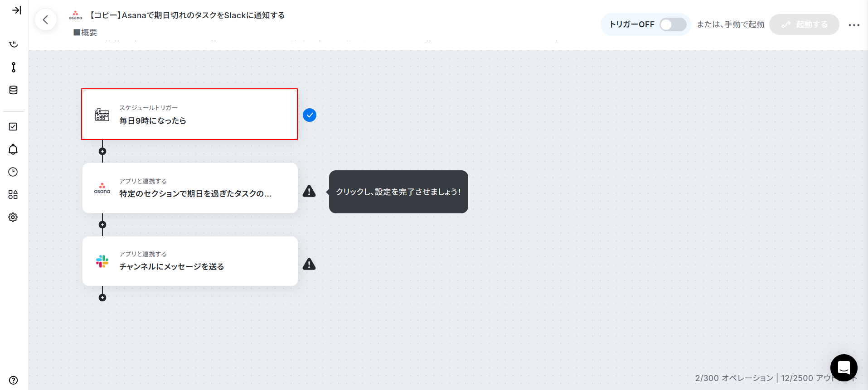Open the clock history icon in sidebar
Screen dimensions: 868x390
tap(13, 172)
